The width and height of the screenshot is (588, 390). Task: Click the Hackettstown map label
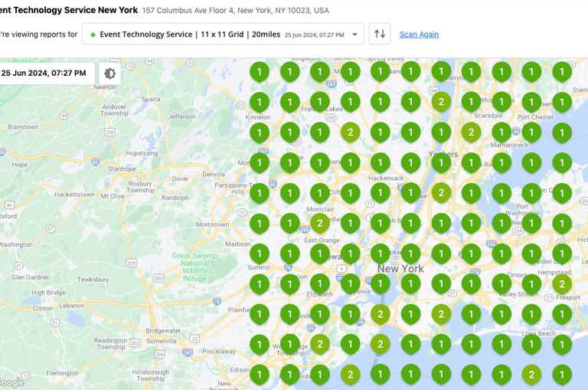tap(74, 195)
